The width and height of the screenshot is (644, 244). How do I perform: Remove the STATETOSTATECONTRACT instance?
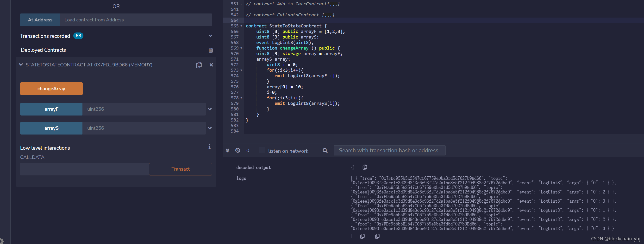[x=211, y=65]
